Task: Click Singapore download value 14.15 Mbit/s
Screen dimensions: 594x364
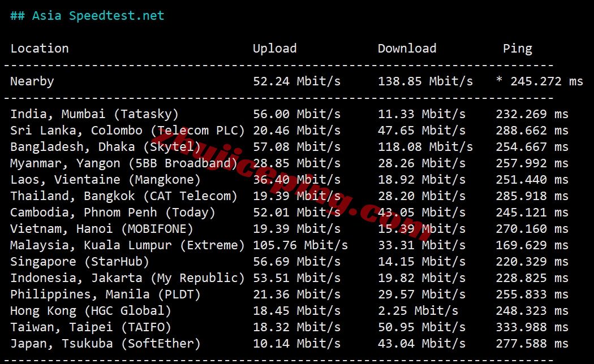Action: [421, 262]
